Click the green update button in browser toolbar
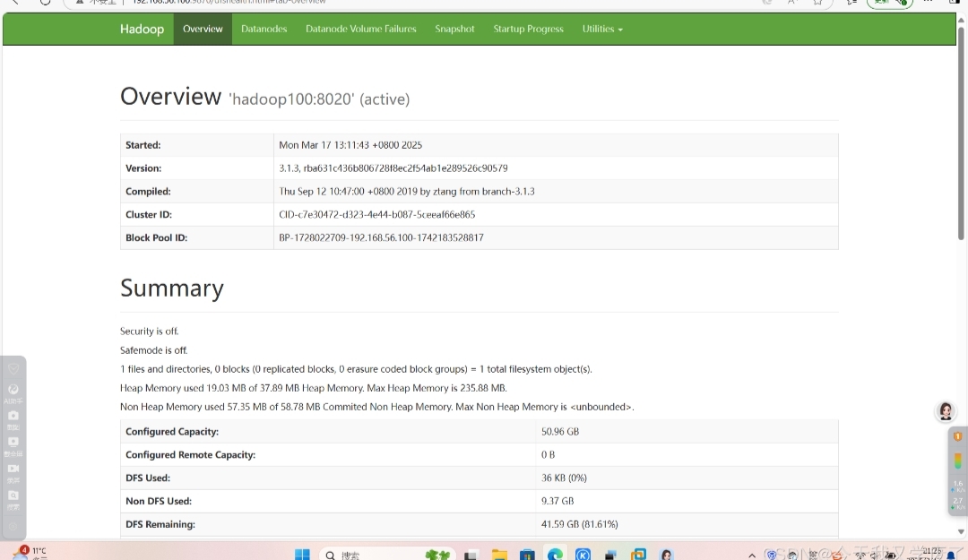Screen dimensions: 968x560 tap(890, 3)
